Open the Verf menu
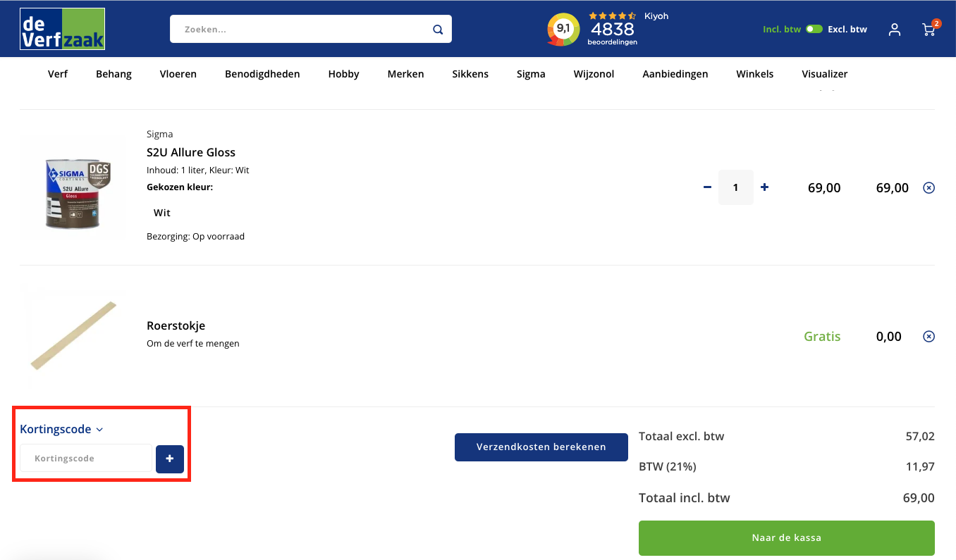This screenshot has width=956, height=560. click(58, 74)
